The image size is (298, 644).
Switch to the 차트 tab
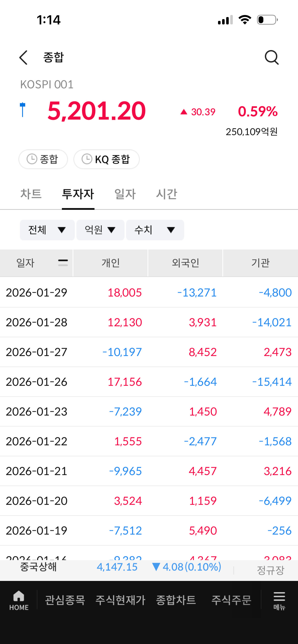coord(31,194)
